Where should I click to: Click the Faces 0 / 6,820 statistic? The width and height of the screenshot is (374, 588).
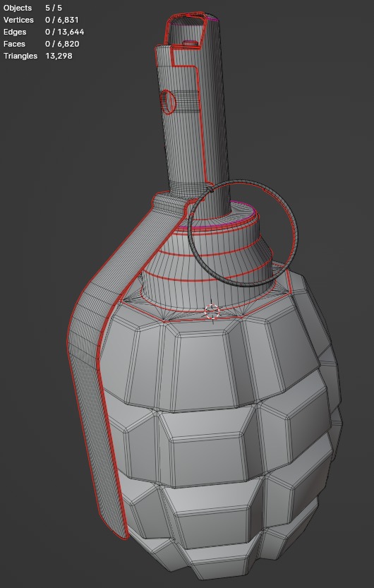pos(41,44)
